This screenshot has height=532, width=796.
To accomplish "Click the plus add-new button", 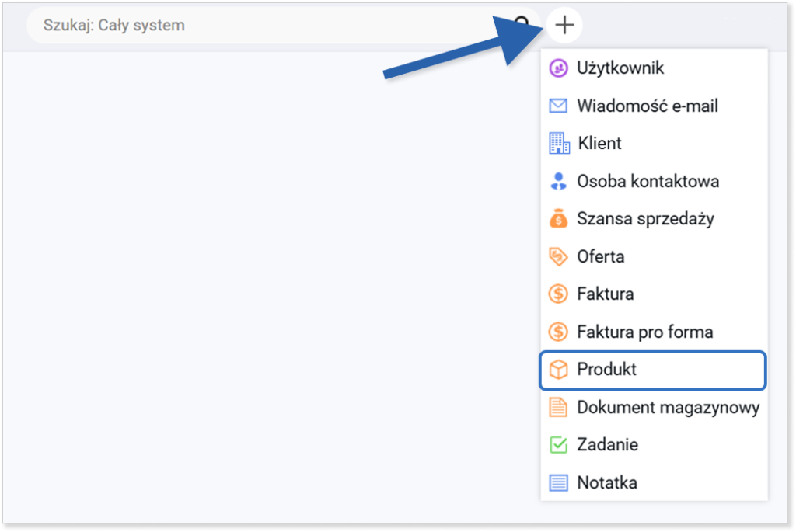I will pyautogui.click(x=564, y=25).
